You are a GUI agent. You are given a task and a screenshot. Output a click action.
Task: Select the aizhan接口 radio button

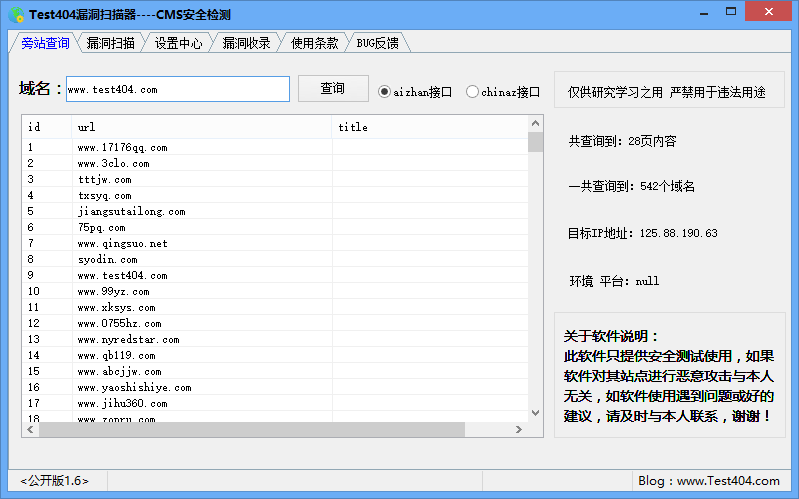tap(385, 92)
